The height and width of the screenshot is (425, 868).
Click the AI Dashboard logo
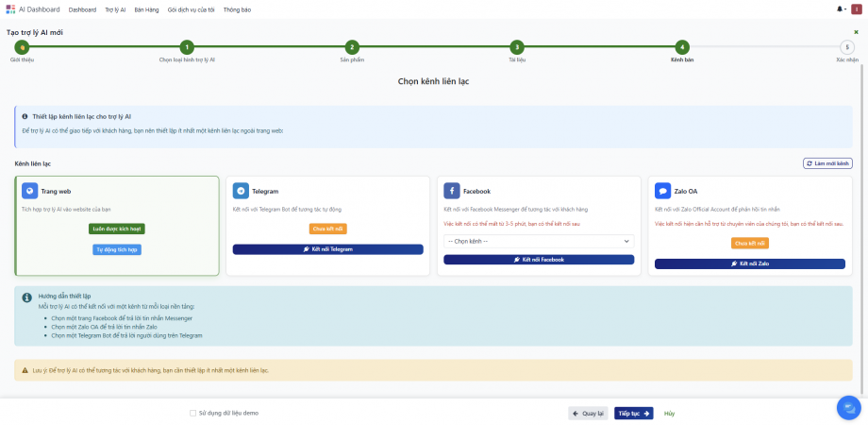(11, 9)
